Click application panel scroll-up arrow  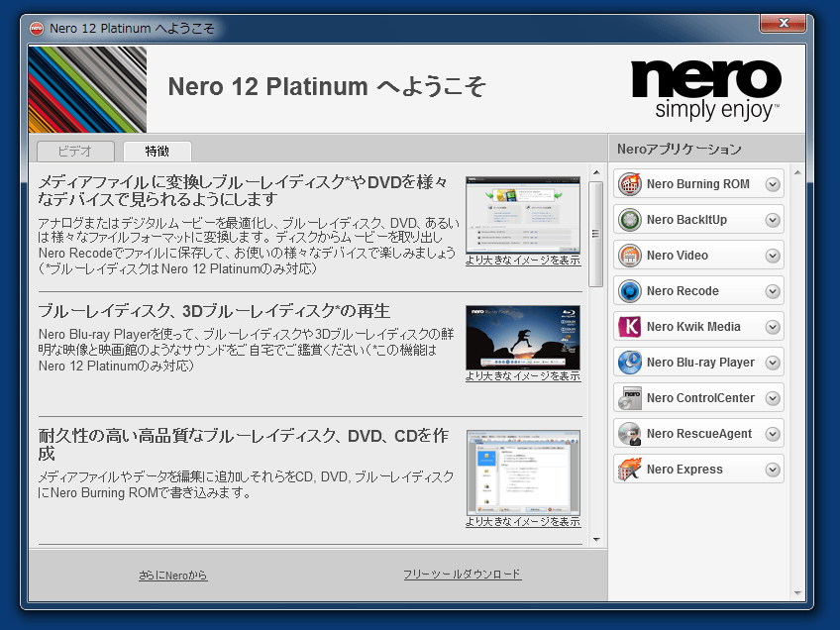(x=797, y=172)
